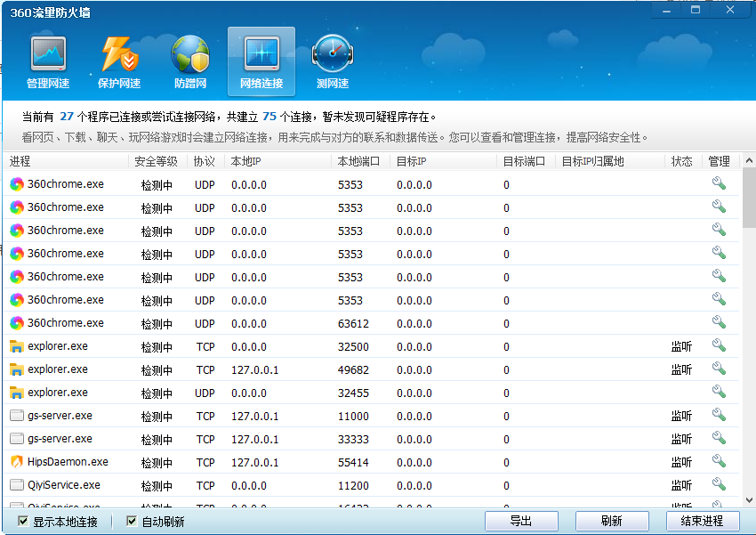Click the scrollbar up arrow
This screenshot has width=756, height=535.
(x=749, y=160)
